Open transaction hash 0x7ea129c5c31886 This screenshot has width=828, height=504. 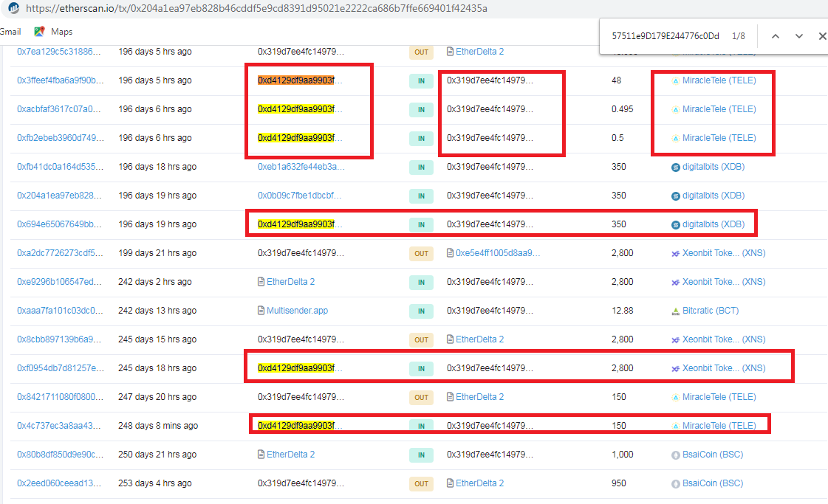58,52
